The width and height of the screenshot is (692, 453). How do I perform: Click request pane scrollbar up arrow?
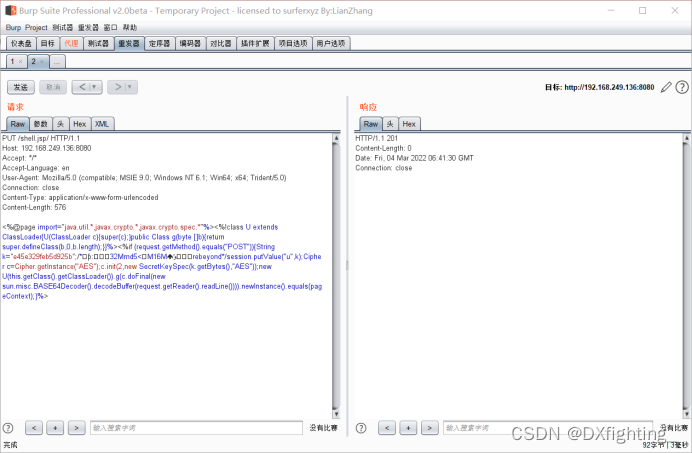tap(336, 138)
